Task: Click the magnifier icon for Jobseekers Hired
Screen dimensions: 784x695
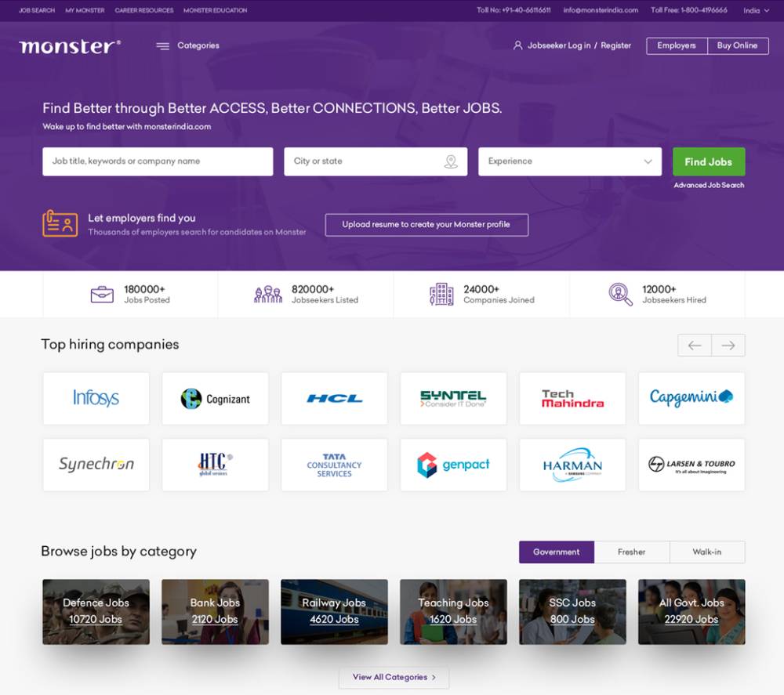Action: click(x=620, y=295)
